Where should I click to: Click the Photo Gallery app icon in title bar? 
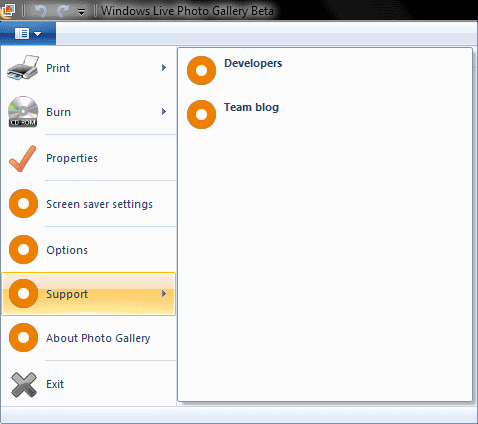(8, 10)
